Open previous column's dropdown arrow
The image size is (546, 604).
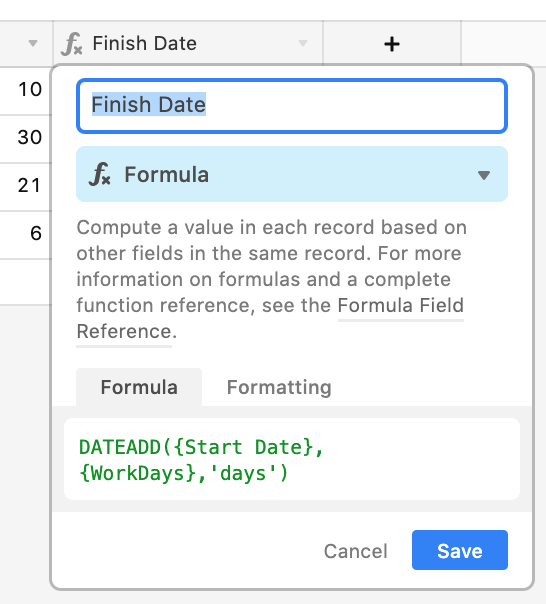[33, 43]
